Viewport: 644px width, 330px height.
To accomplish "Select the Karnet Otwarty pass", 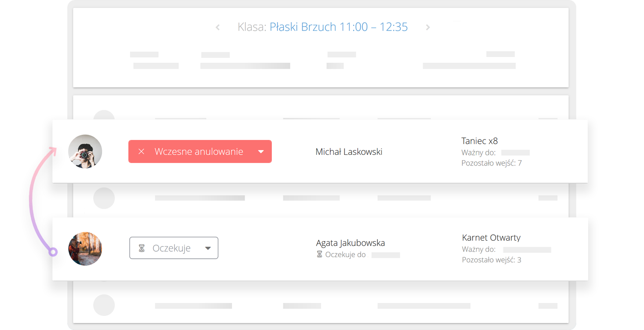I will point(491,238).
